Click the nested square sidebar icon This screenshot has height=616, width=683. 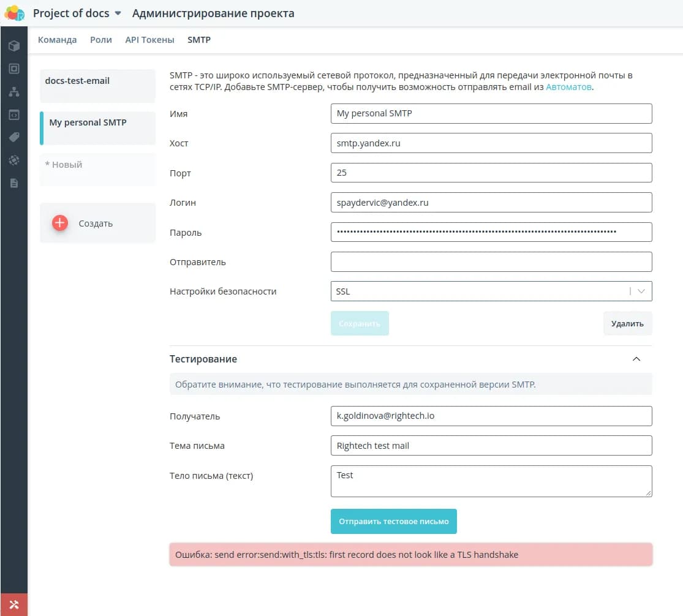[x=13, y=69]
